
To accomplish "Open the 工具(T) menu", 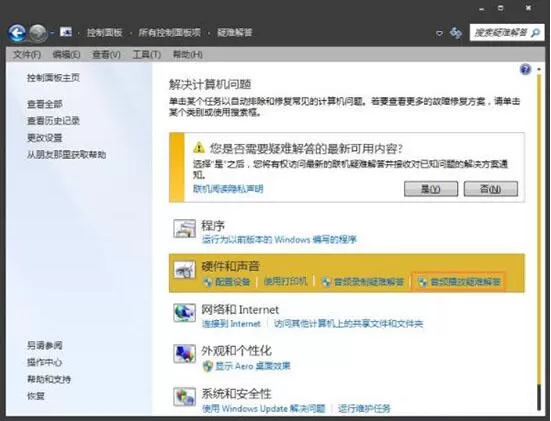I will (x=147, y=54).
